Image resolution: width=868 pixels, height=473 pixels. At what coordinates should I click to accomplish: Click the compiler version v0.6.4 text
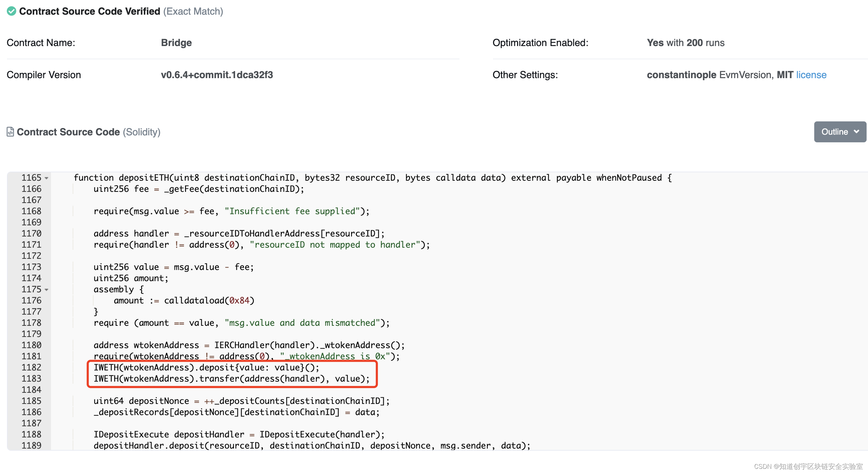217,75
